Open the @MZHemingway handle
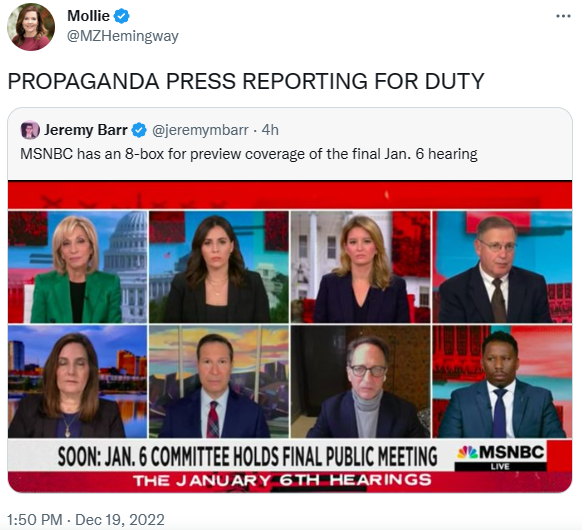This screenshot has height=530, width=582. 123,36
